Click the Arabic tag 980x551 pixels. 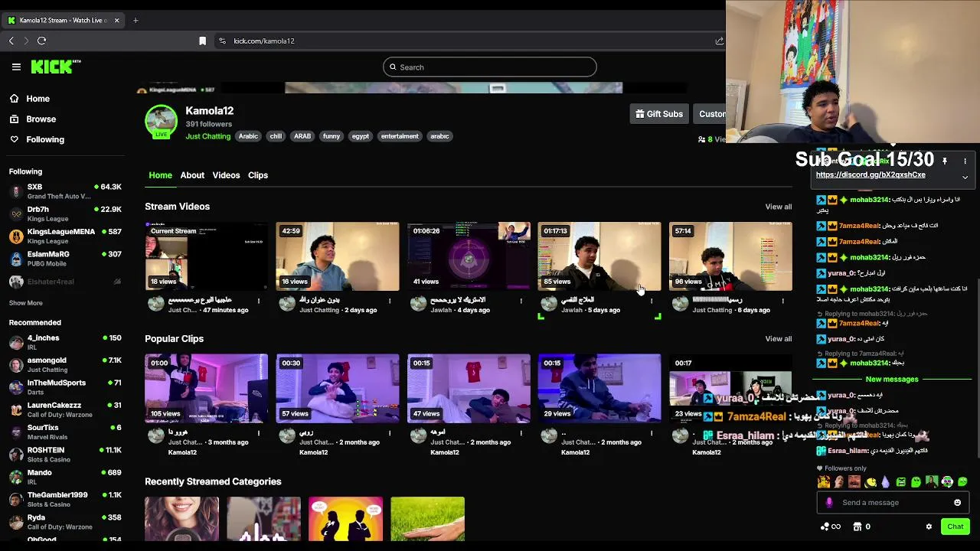pyautogui.click(x=248, y=136)
